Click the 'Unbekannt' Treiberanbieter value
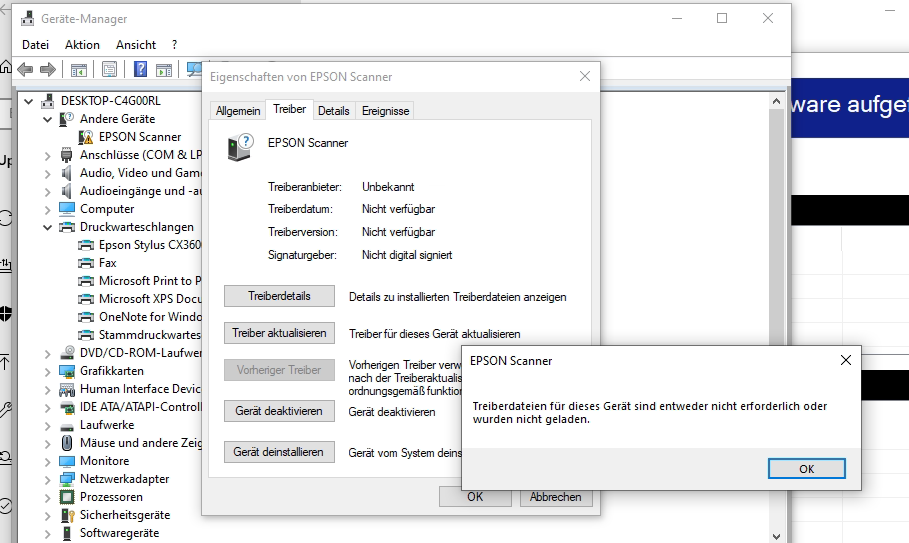The image size is (909, 543). coord(388,187)
